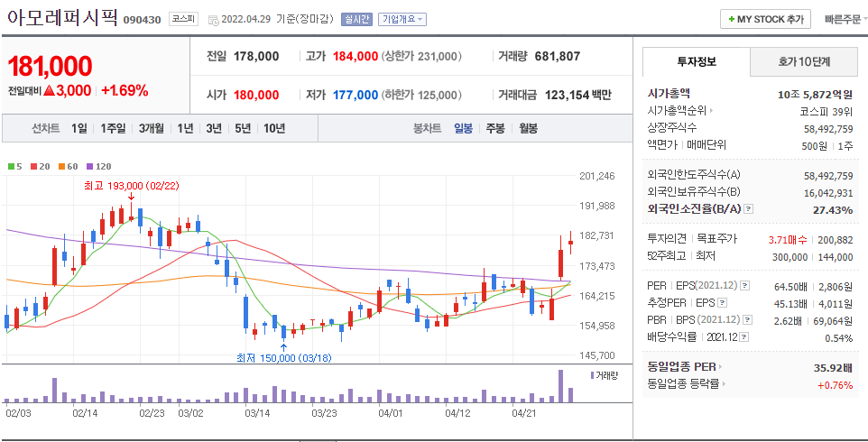Select the 3년 line chart period
Image resolution: width=868 pixels, height=442 pixels.
[x=214, y=129]
